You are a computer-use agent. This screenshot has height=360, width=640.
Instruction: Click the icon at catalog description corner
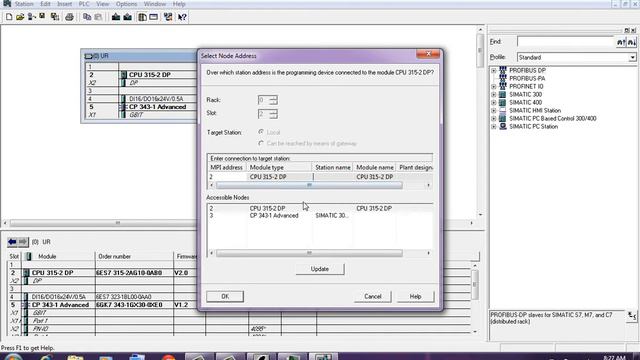(x=632, y=316)
